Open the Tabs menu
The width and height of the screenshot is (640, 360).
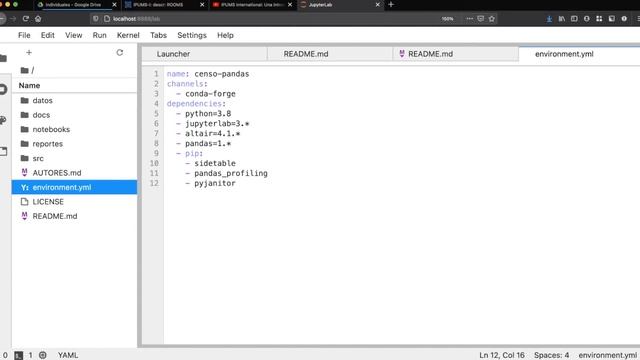[x=158, y=35]
